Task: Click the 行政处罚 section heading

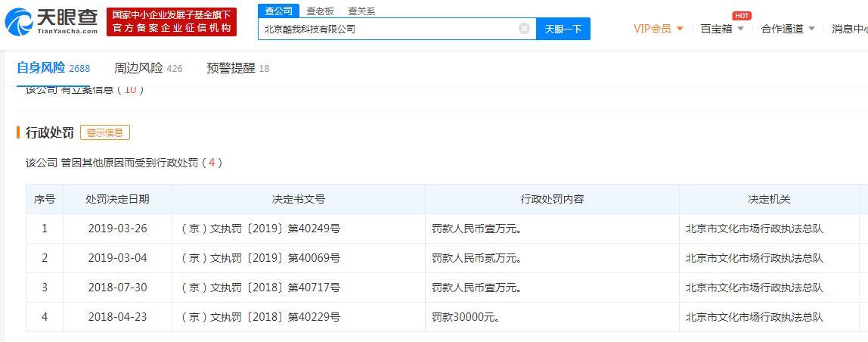Action: click(50, 132)
